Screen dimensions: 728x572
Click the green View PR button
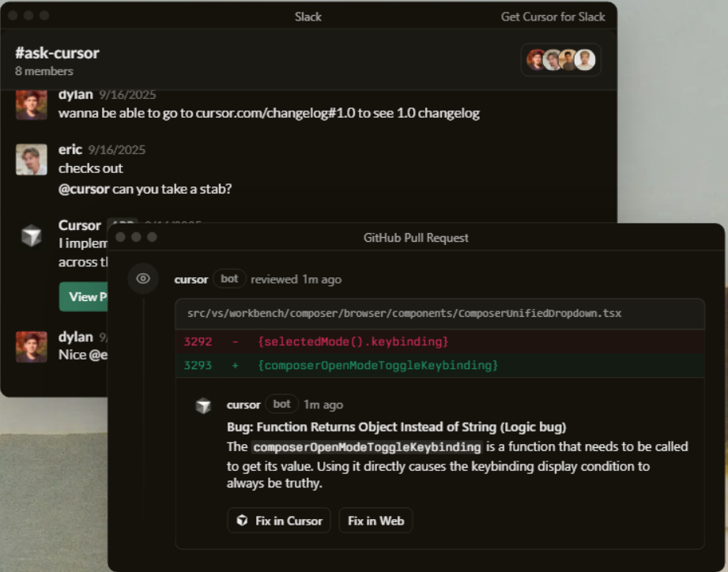(x=83, y=296)
